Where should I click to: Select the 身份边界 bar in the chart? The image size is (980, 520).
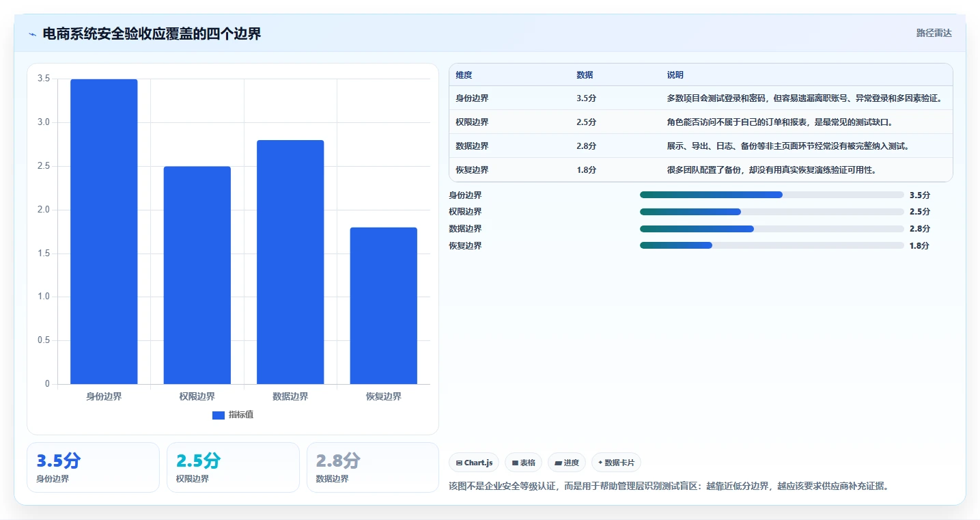pos(104,232)
